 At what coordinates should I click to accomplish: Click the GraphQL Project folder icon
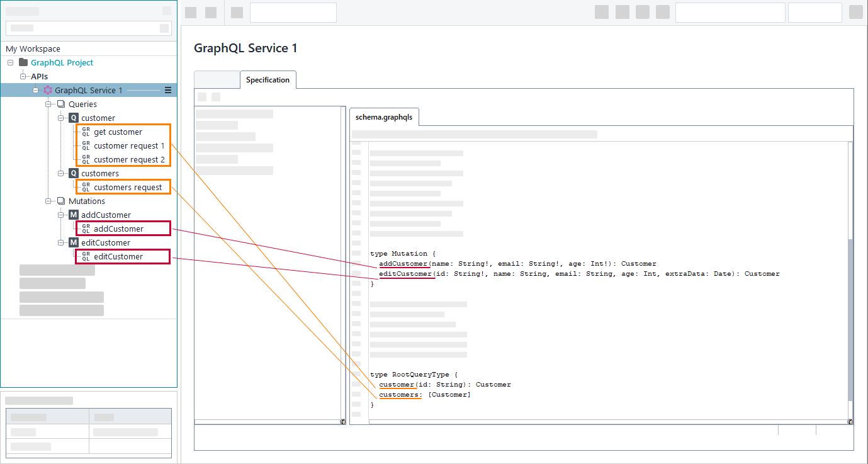coord(23,62)
